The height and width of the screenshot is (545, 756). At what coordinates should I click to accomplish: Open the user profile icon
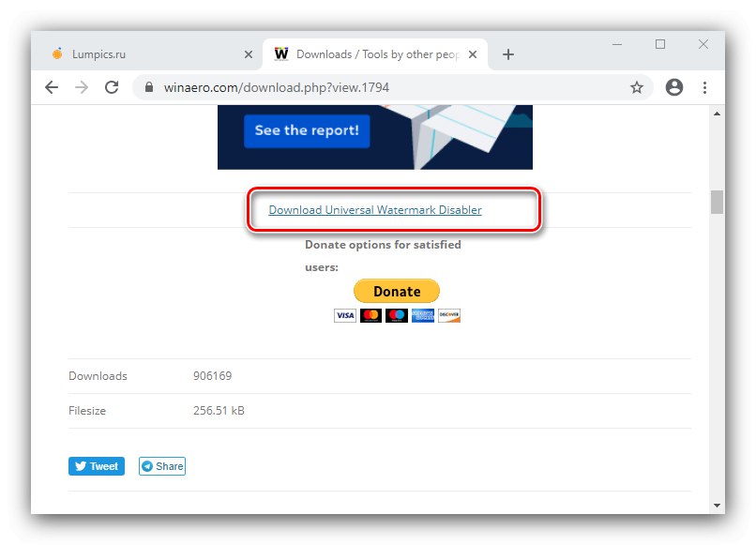click(674, 87)
